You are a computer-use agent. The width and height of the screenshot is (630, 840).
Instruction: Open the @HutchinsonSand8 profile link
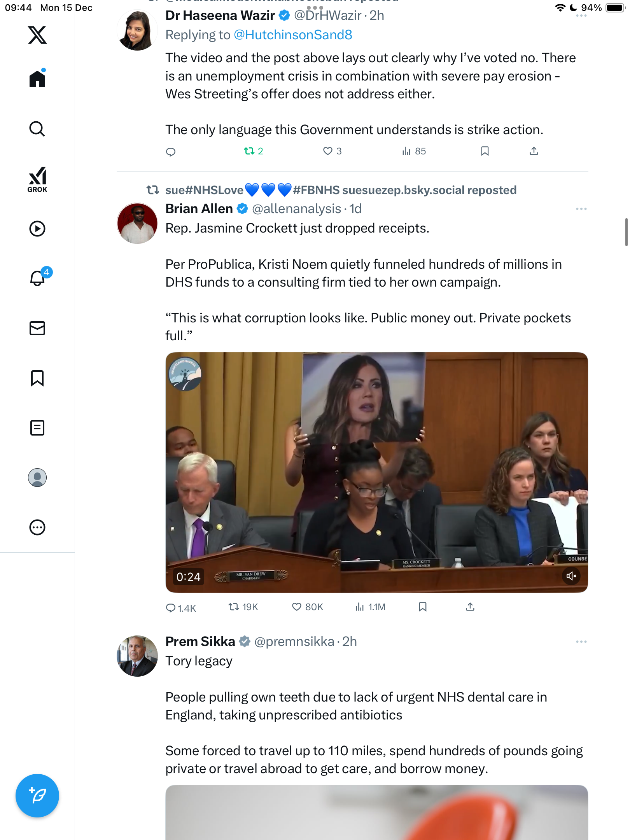(293, 35)
